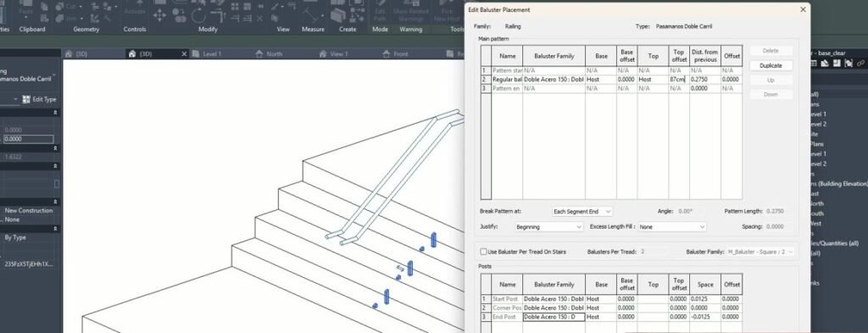Viewport: 868px width, 333px height.
Task: Collapse the Properties section above By Type
Action: pos(55,229)
